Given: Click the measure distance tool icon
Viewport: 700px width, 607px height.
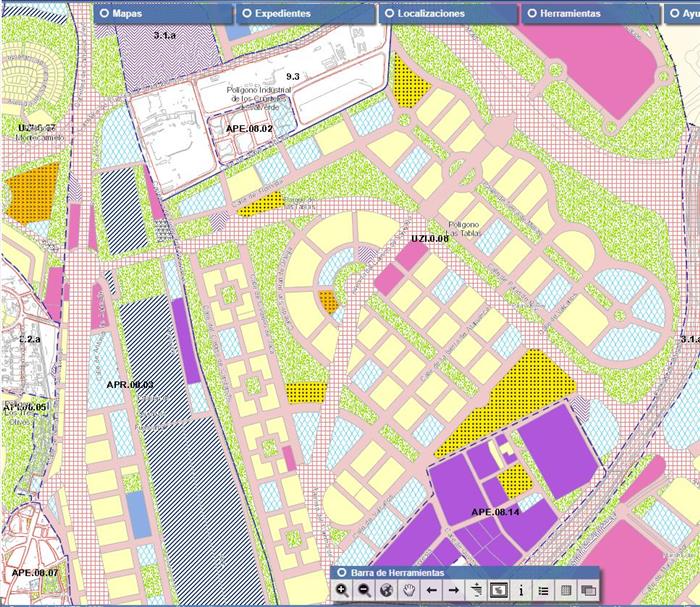Looking at the screenshot, I should point(476,590).
